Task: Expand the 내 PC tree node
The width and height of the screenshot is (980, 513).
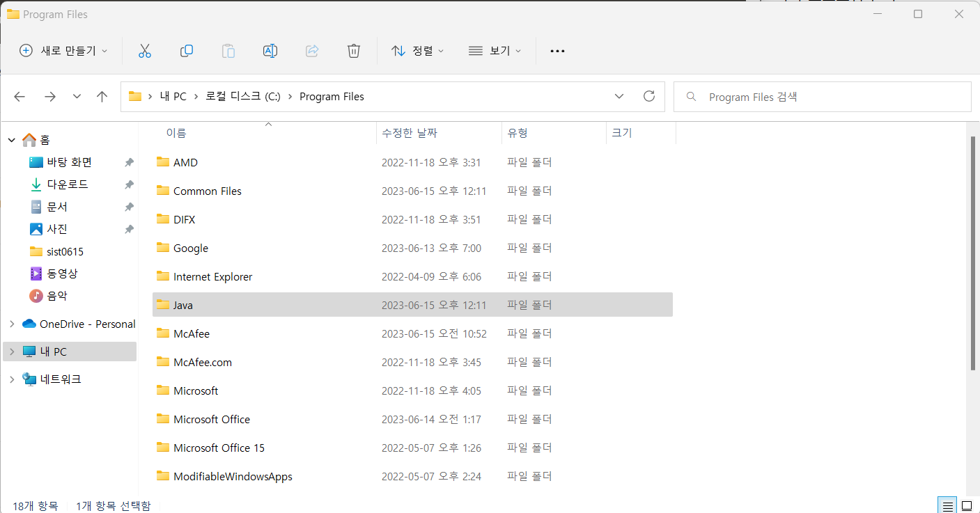Action: [12, 352]
